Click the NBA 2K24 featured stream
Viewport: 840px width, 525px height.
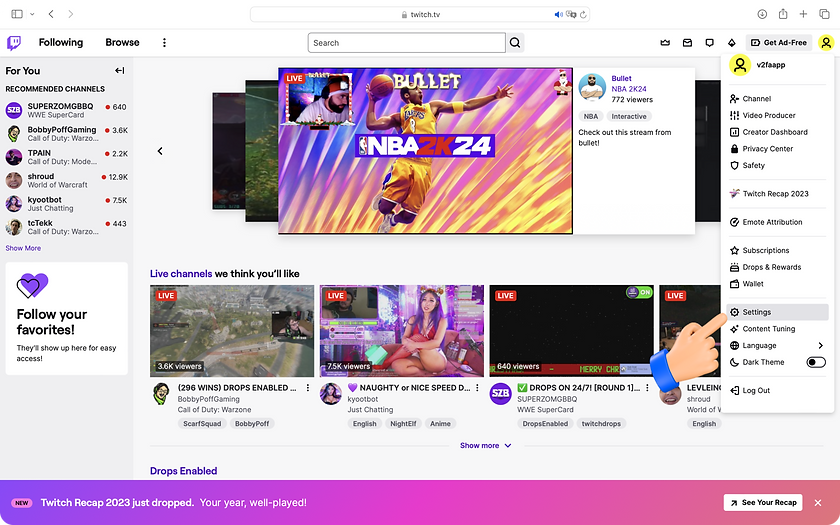[x=425, y=151]
